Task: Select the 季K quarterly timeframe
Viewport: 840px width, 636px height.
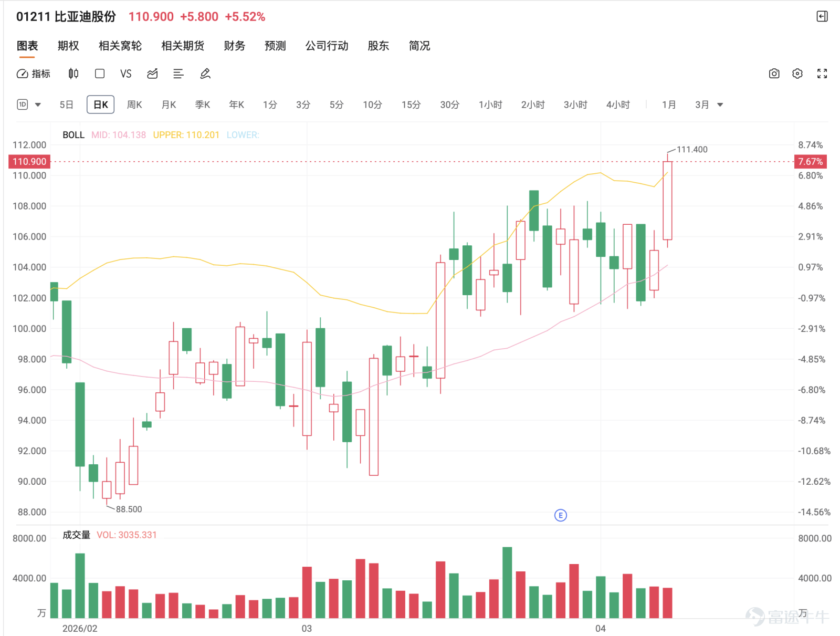Action: [x=203, y=105]
